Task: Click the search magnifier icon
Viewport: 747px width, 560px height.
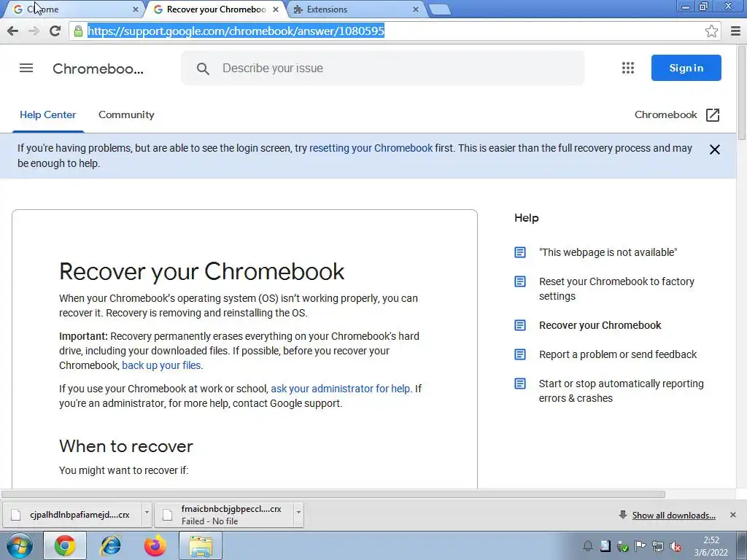Action: (203, 69)
